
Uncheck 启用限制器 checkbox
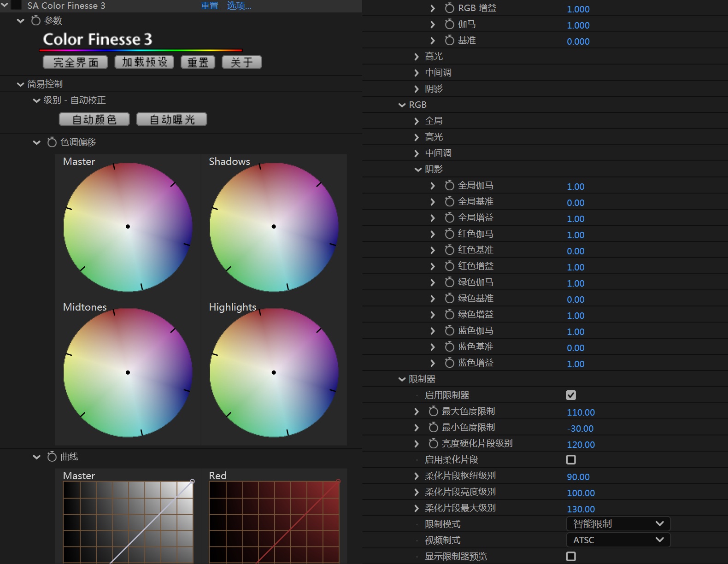[x=571, y=395]
